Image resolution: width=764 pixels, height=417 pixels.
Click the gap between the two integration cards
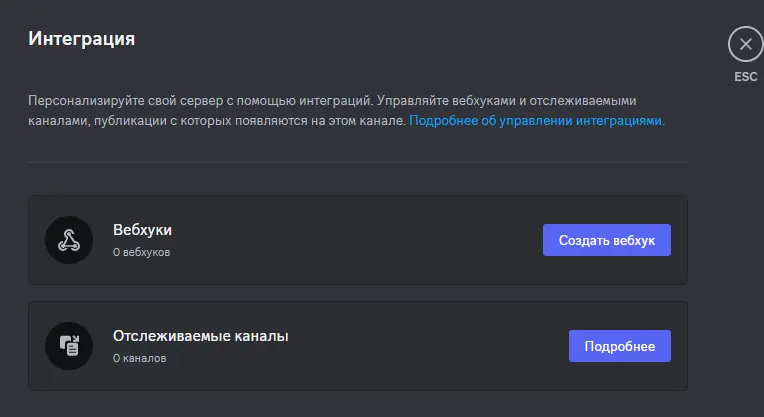coord(358,293)
